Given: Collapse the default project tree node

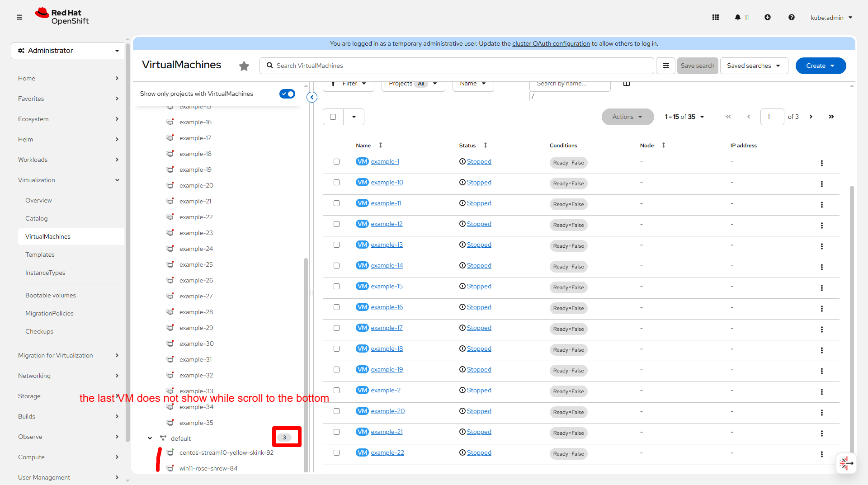Looking at the screenshot, I should 150,438.
